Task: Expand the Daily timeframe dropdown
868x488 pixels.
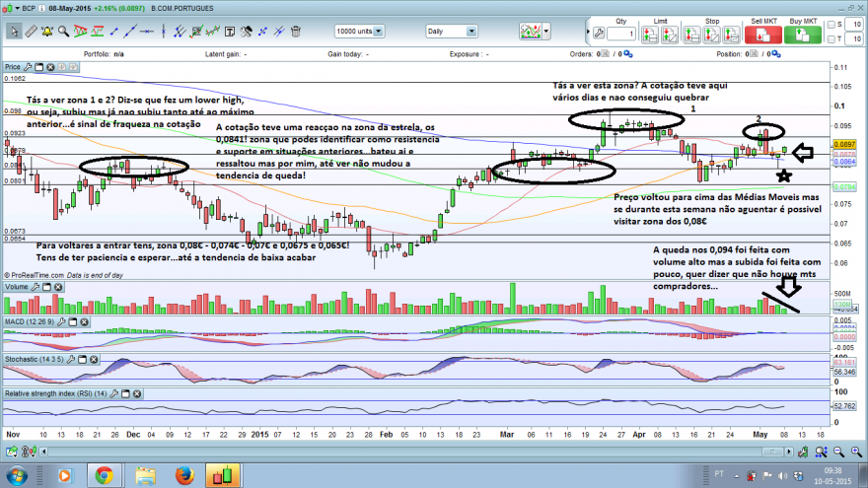Action: tap(451, 32)
